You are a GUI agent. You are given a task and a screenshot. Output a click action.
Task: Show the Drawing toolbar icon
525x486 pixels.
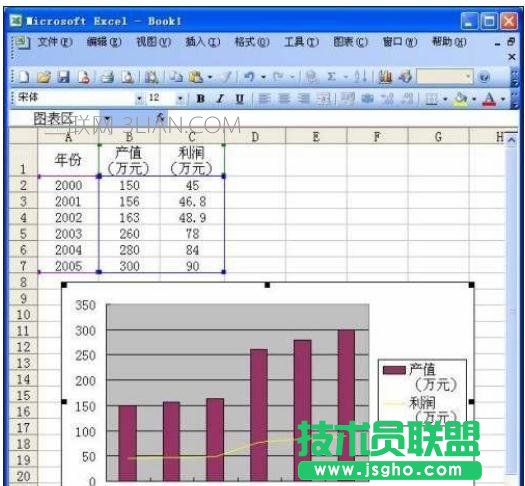pyautogui.click(x=405, y=77)
